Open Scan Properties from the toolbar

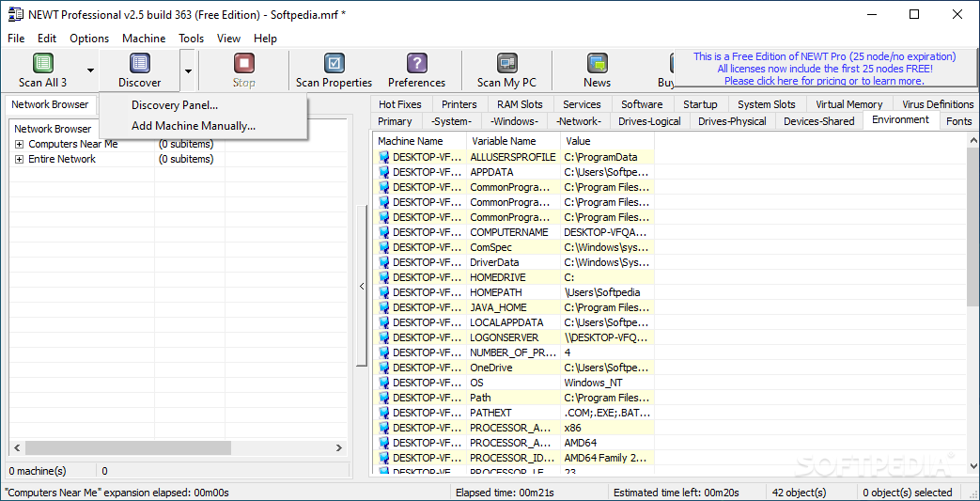click(334, 63)
